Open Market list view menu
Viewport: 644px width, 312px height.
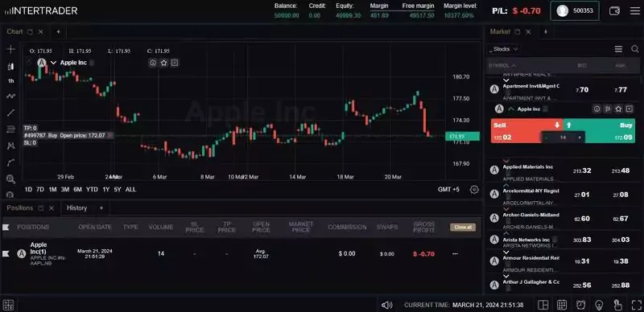(x=618, y=49)
